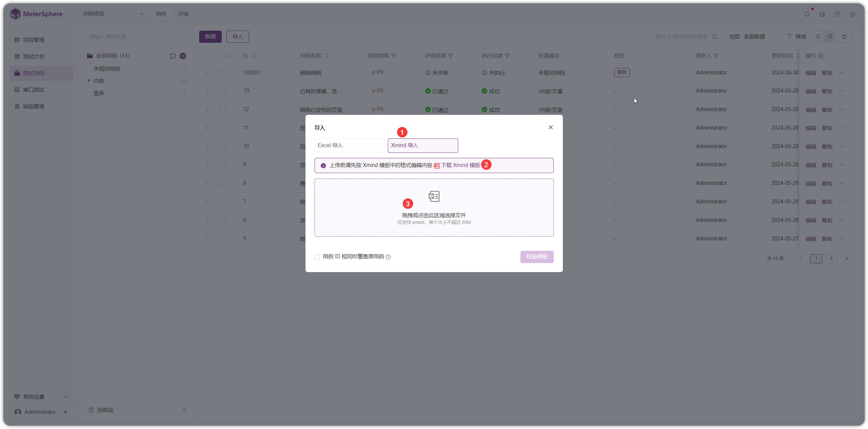Focus the module name search field
Screen dimensions: 868x429
pyautogui.click(x=137, y=36)
